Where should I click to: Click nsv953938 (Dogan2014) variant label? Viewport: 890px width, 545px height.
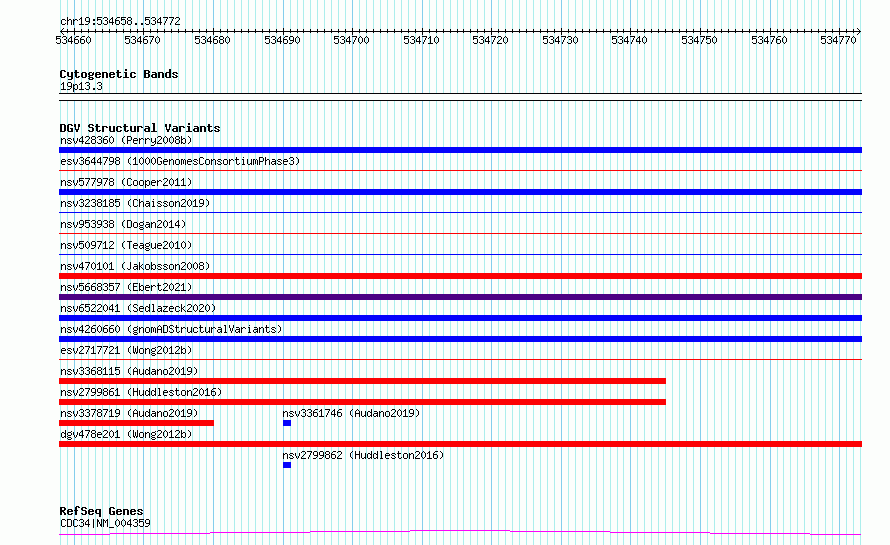123,224
